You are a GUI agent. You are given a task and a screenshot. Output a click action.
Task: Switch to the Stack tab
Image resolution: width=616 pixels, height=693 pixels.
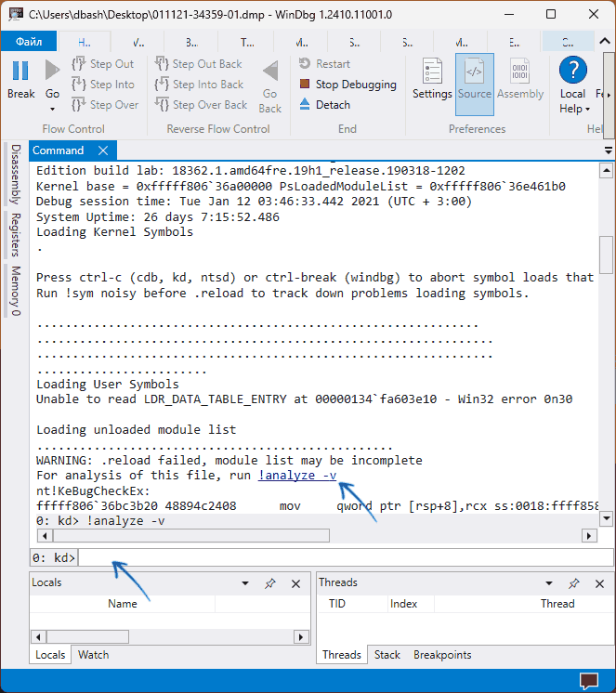387,655
